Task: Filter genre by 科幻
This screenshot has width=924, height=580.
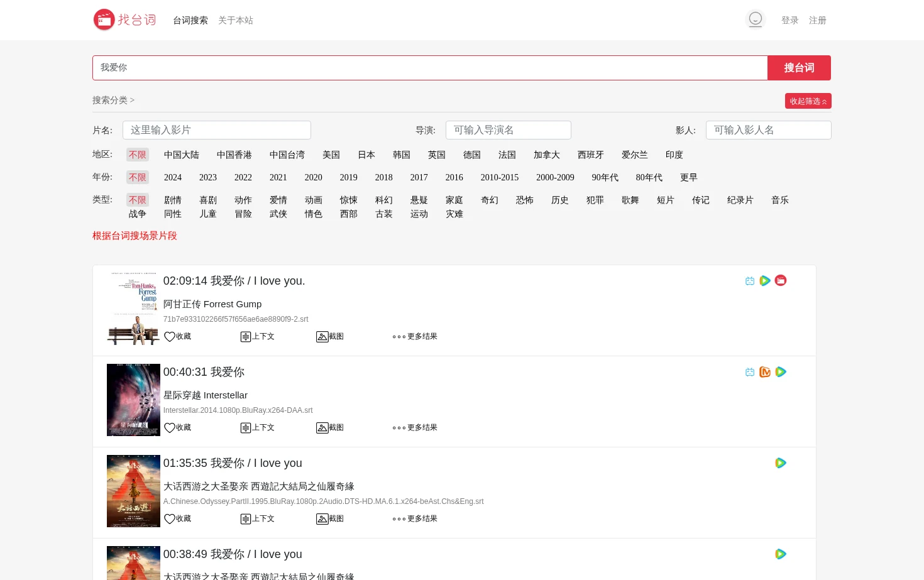Action: coord(384,200)
